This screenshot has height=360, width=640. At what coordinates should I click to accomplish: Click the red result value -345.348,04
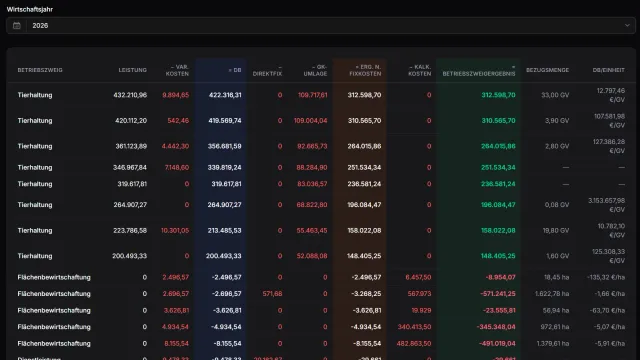(x=496, y=327)
